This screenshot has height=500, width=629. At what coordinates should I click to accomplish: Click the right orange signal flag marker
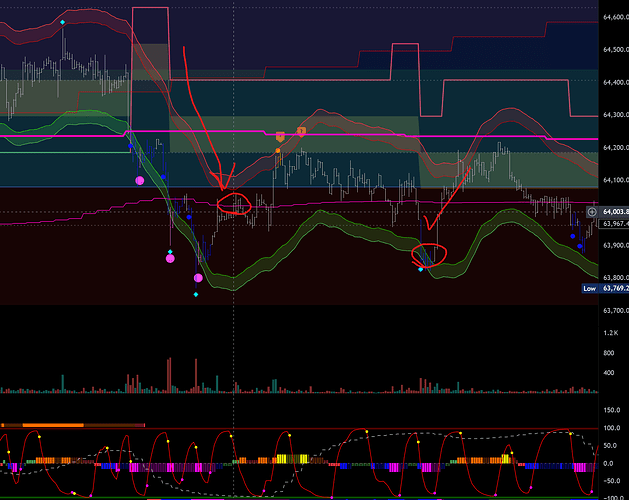click(301, 131)
